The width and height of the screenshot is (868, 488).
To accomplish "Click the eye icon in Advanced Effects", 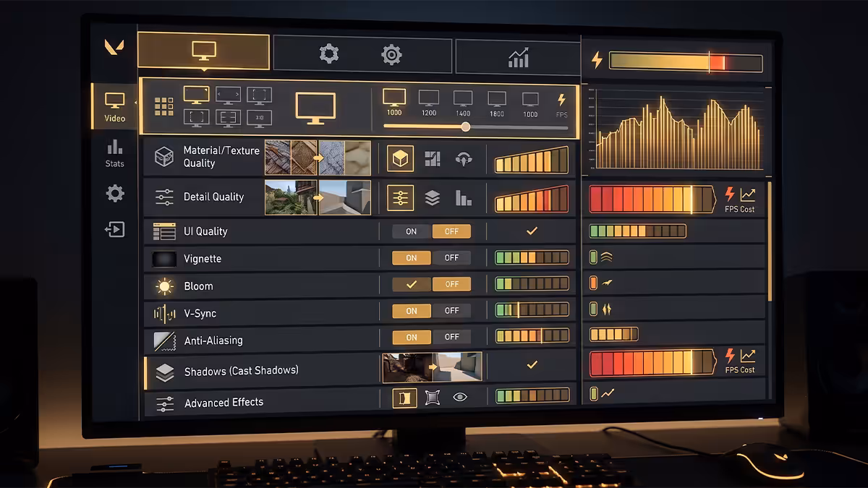I will pyautogui.click(x=459, y=397).
